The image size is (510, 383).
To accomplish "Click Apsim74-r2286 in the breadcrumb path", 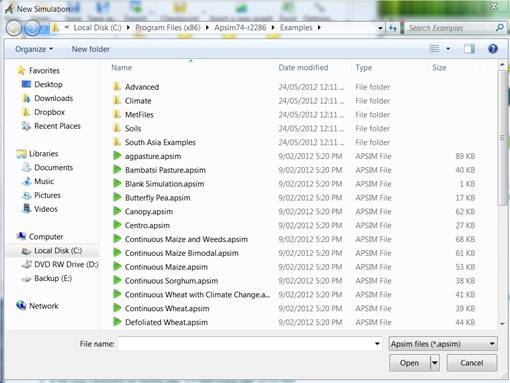I will point(240,28).
